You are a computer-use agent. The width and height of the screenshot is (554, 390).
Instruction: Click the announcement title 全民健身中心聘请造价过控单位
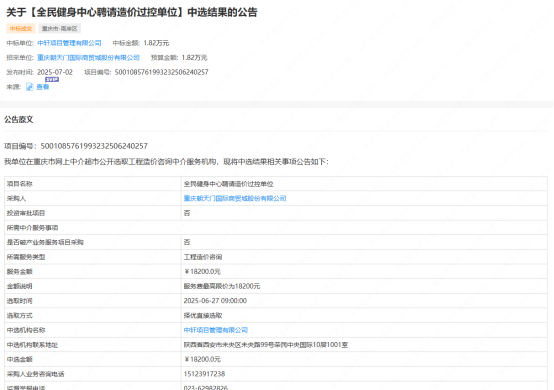132,12
